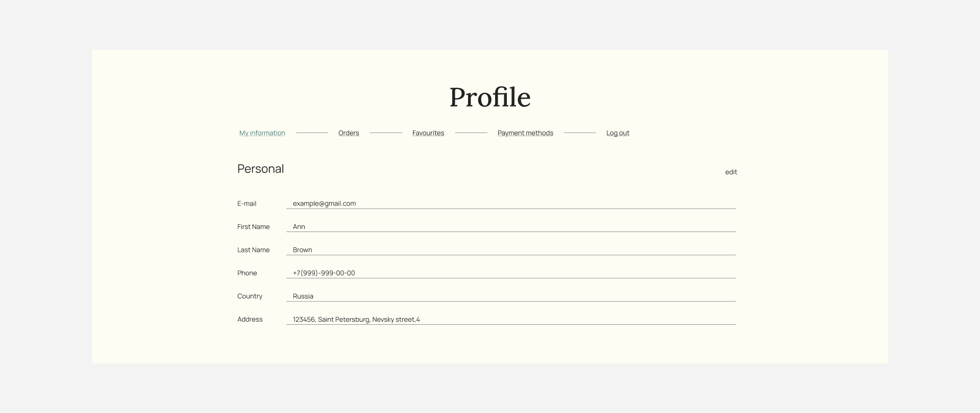
Task: Go to the Favourites tab
Action: coord(428,133)
